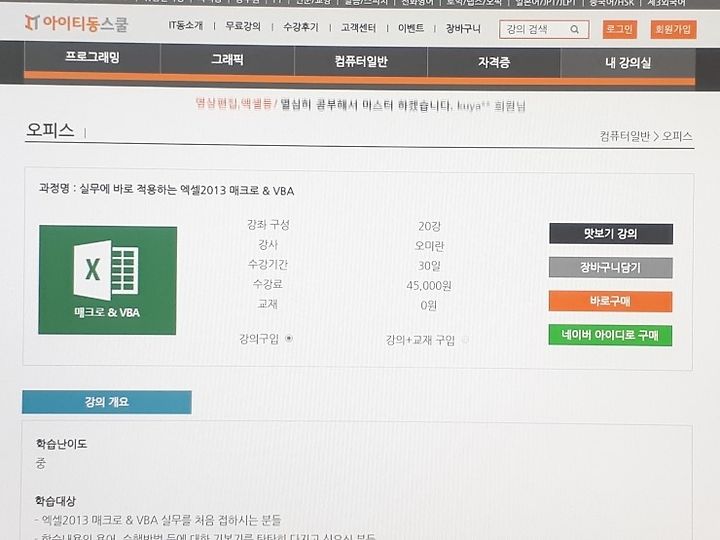Click the 네이버 아이디로 구매 button
720x540 pixels.
[610, 335]
